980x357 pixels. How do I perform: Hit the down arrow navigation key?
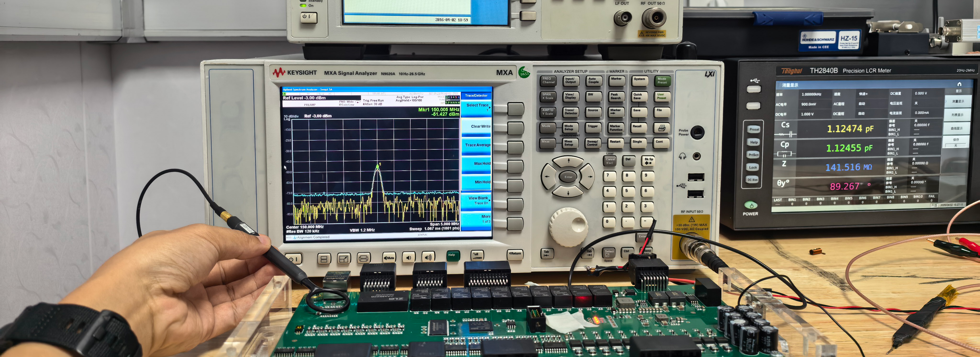(568, 192)
